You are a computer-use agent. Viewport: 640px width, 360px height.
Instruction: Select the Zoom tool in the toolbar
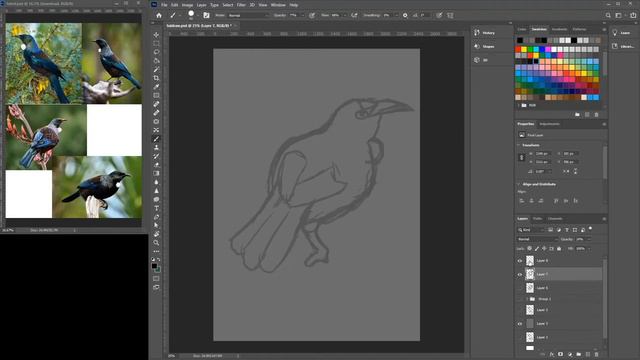[x=156, y=242]
